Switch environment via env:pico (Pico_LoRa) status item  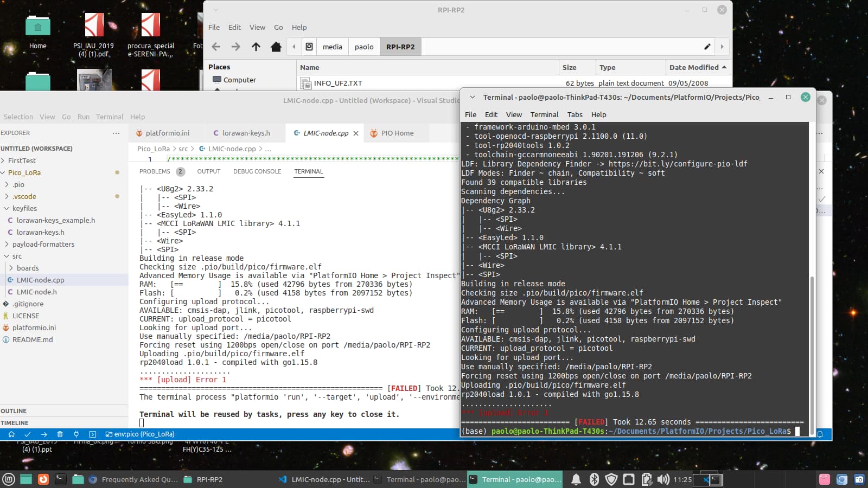140,434
